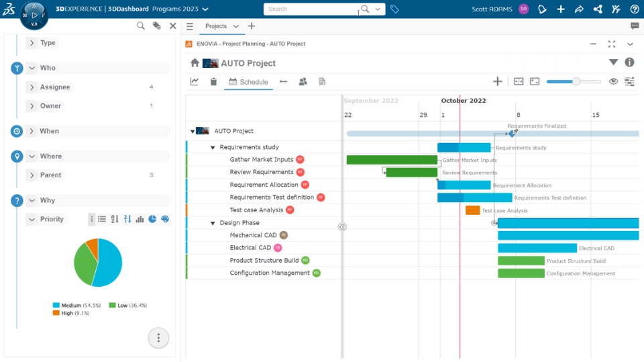Screen dimensions: 644x362
Task: Expand the When section
Action: (x=32, y=131)
